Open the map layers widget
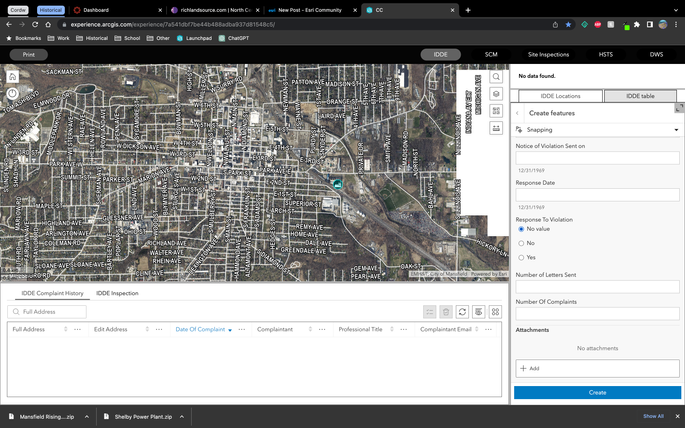Screen dimensions: 685x428 [496, 94]
